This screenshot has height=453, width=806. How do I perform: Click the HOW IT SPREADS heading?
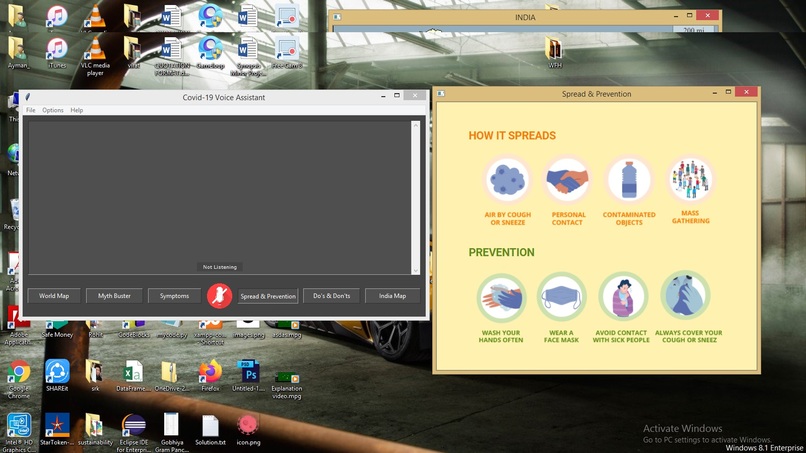[x=512, y=136]
